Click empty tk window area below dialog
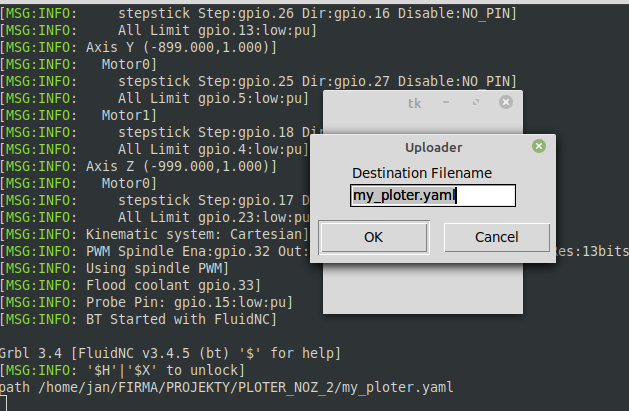This screenshot has width=629, height=411. [423, 288]
